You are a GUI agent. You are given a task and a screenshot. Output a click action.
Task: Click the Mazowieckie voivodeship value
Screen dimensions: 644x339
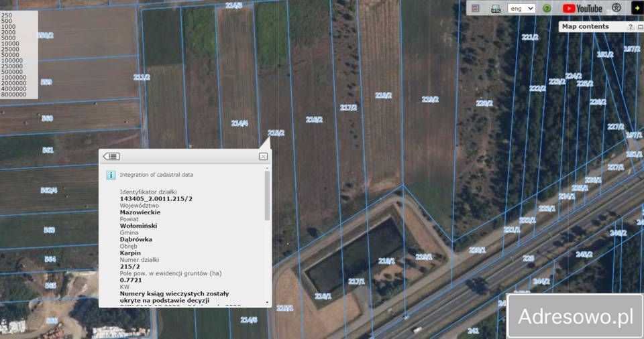pyautogui.click(x=140, y=212)
